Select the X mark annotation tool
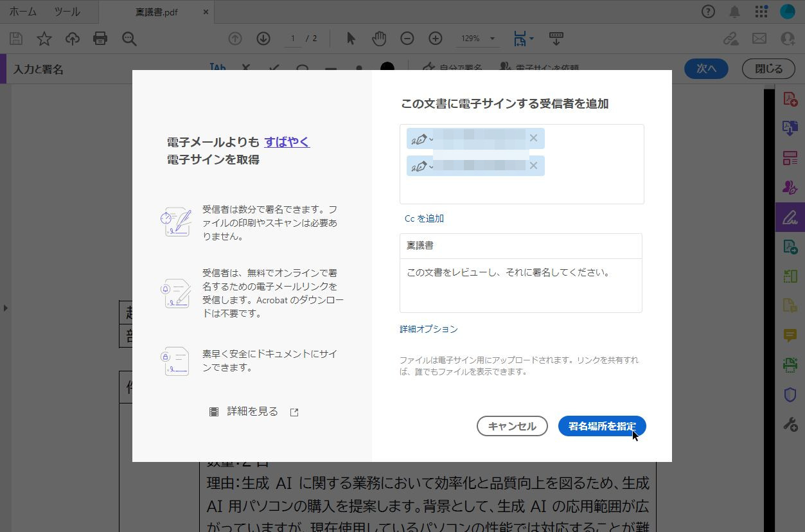Image resolution: width=805 pixels, height=532 pixels. pos(245,67)
